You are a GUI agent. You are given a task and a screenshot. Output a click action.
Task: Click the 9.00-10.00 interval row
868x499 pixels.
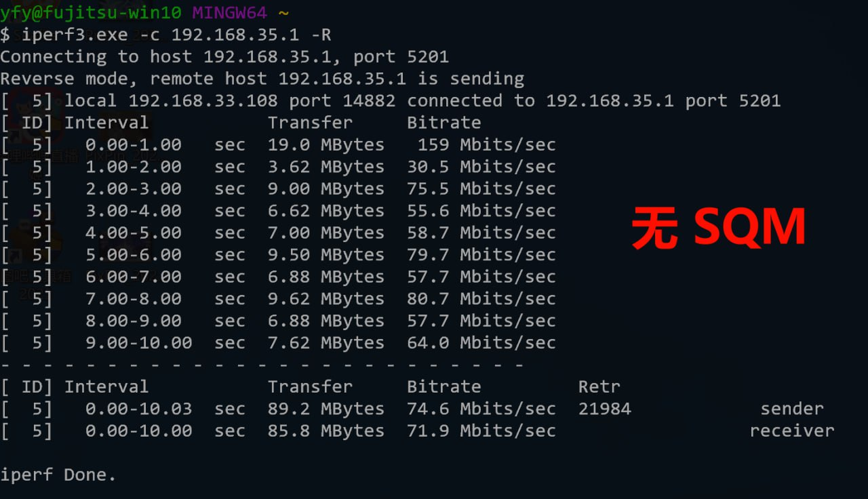tap(138, 343)
